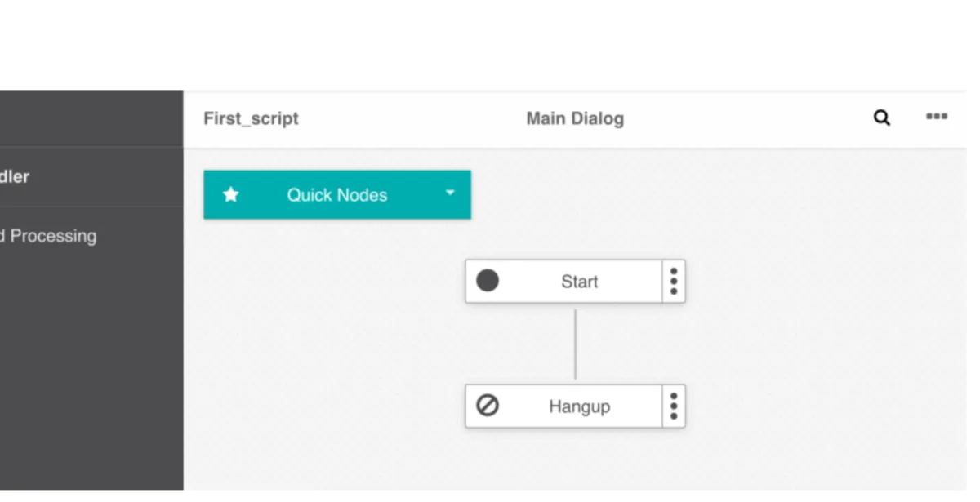This screenshot has width=980, height=502.
Task: Click the search magnifier icon
Action: [x=882, y=118]
